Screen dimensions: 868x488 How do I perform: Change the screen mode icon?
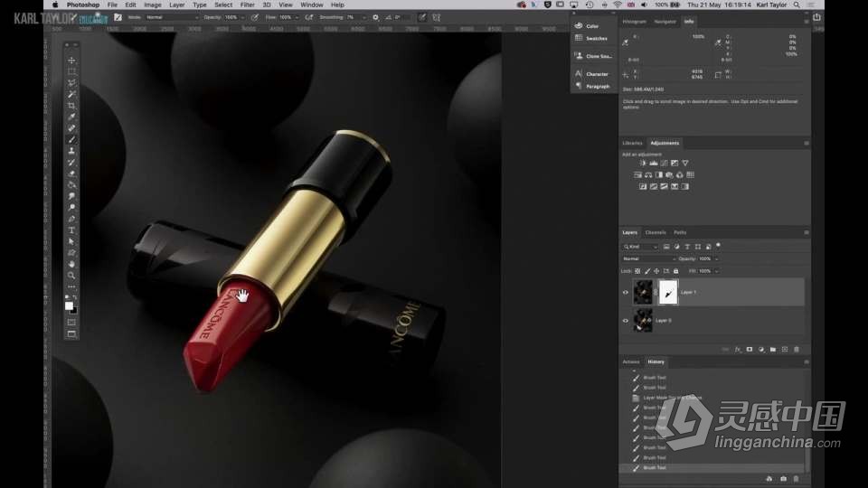(x=71, y=334)
